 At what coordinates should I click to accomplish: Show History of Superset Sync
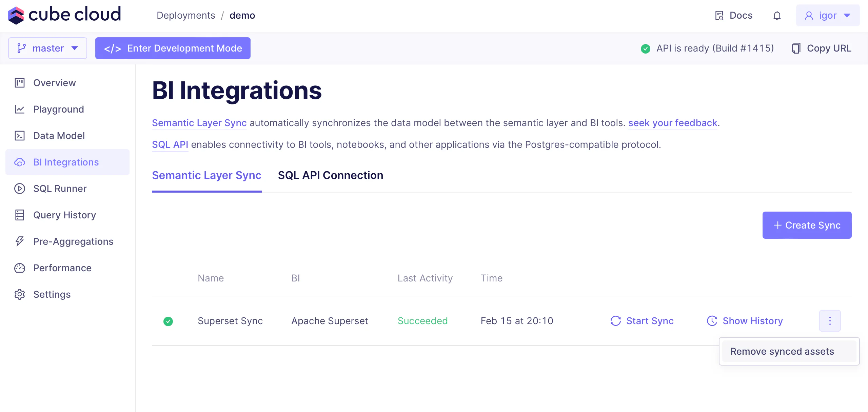pos(745,321)
